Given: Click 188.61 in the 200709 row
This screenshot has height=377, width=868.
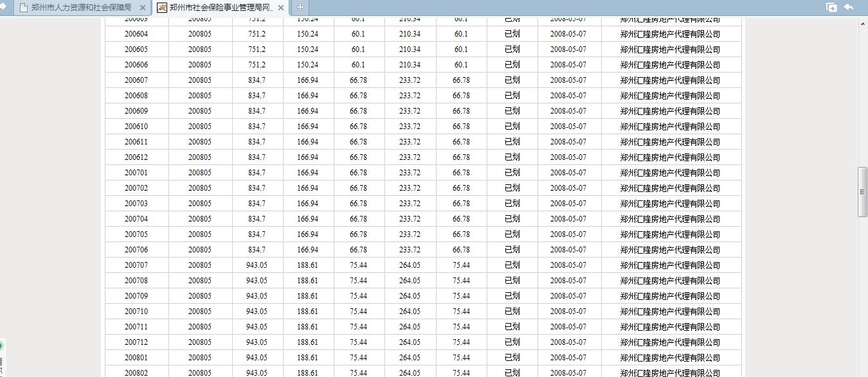Looking at the screenshot, I should click(308, 296).
